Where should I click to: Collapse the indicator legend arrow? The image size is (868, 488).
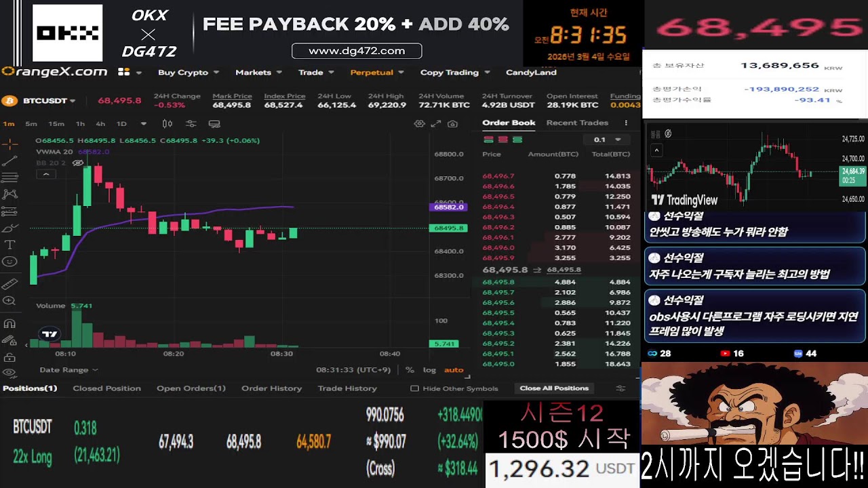point(45,174)
